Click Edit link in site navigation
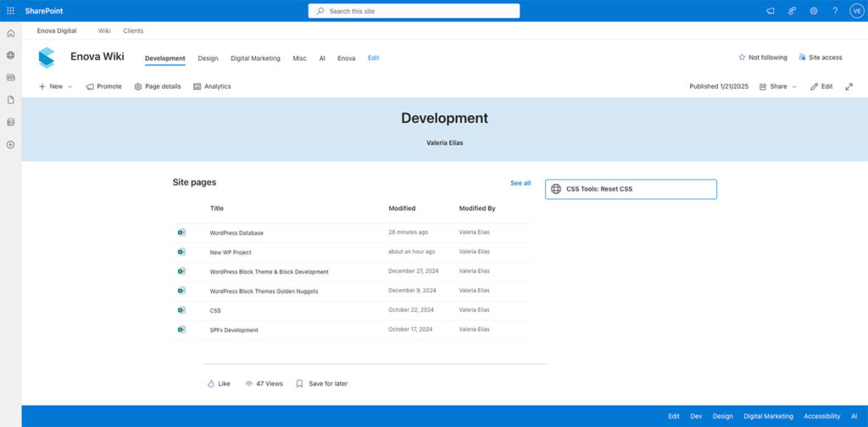The height and width of the screenshot is (427, 868). click(374, 58)
